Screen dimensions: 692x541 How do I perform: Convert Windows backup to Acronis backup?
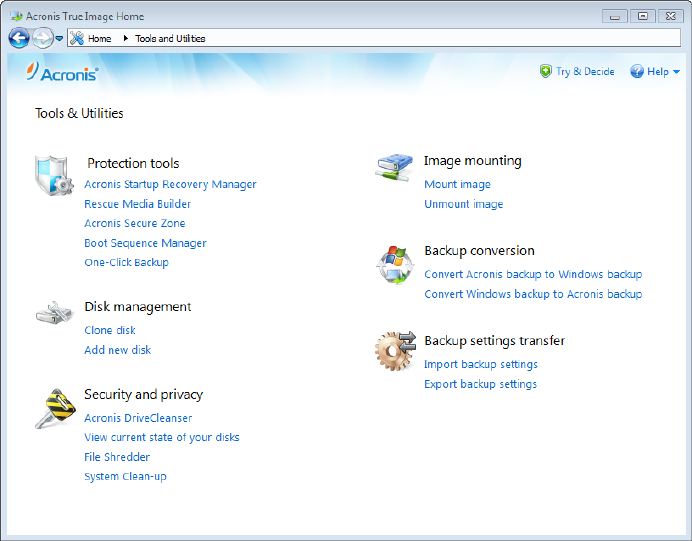[533, 294]
